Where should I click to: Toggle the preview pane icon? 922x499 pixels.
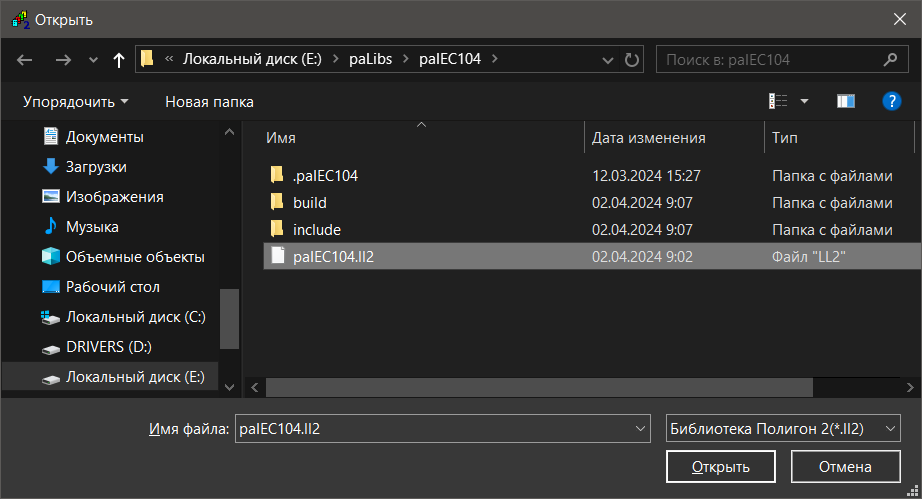(x=846, y=101)
